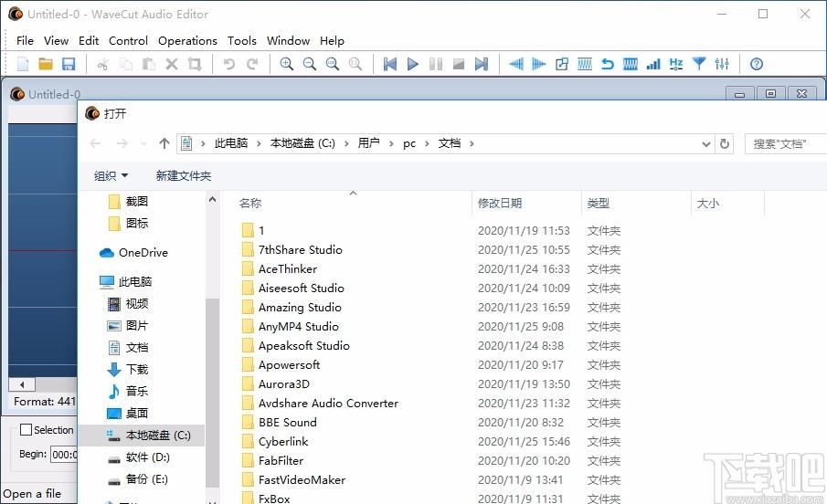Select the BBE Sound folder

tap(280, 423)
